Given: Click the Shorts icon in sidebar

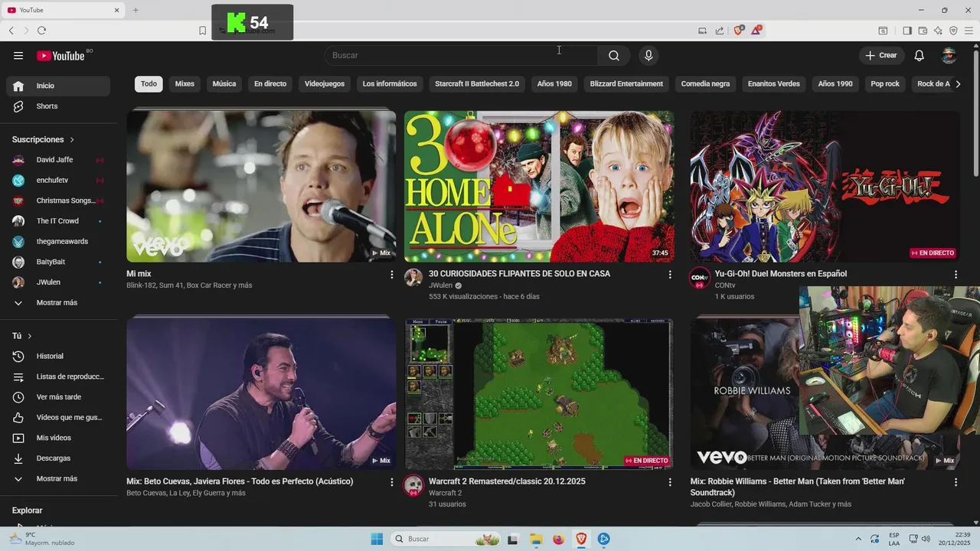Looking at the screenshot, I should point(18,106).
